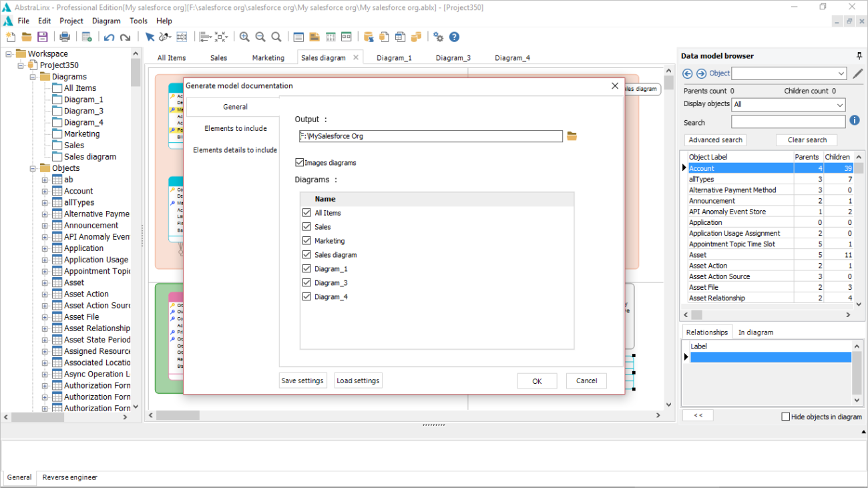The image size is (868, 488).
Task: Toggle Hide objects in diagram checkbox
Action: 785,417
